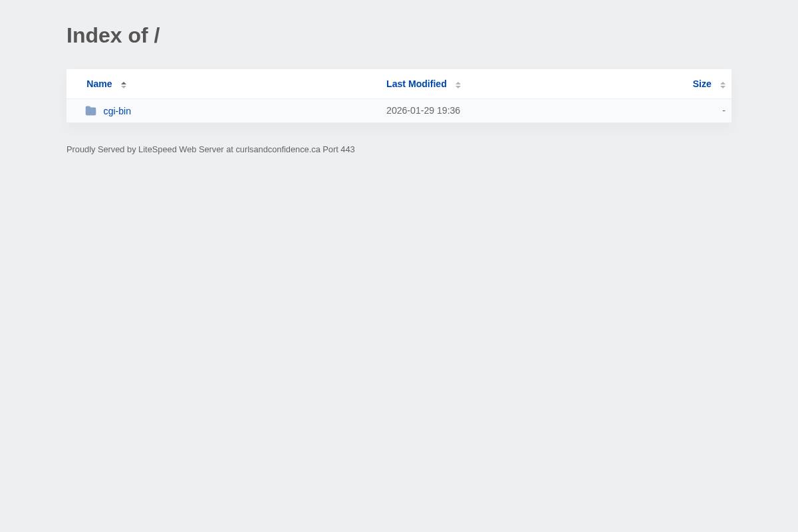Click the cgi-bin link text
The height and width of the screenshot is (532, 798).
[x=117, y=110]
